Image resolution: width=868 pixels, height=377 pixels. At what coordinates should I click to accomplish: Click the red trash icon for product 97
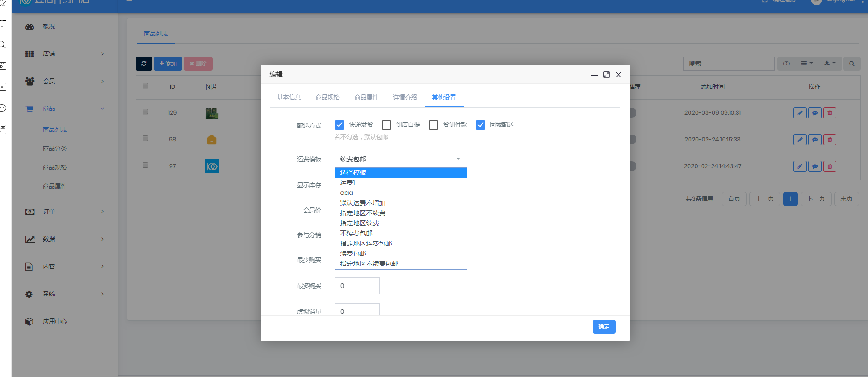(x=829, y=166)
